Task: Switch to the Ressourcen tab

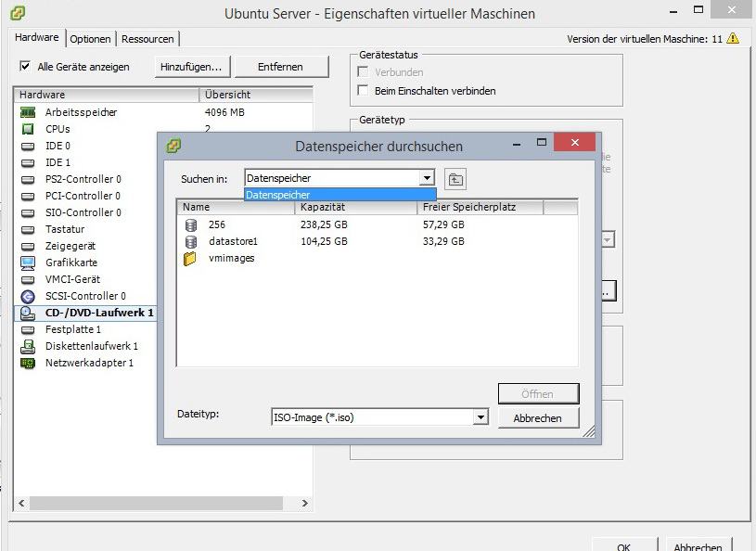Action: [x=147, y=39]
